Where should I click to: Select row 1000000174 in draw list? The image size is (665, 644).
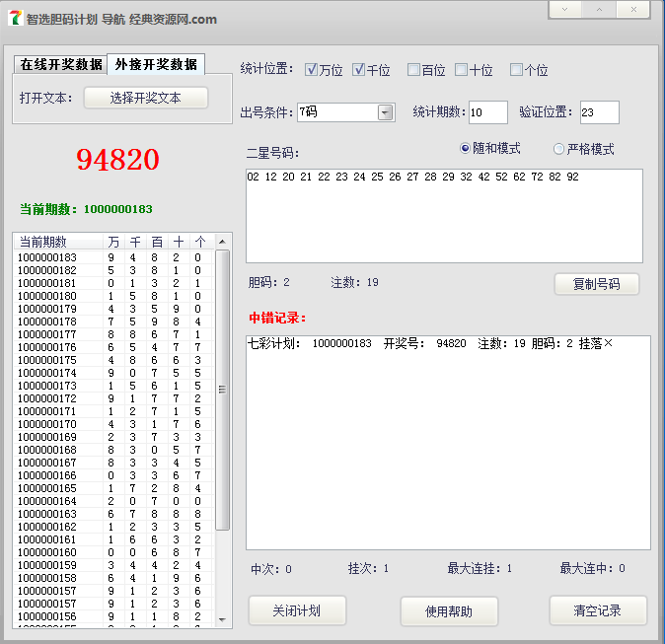tap(113, 373)
